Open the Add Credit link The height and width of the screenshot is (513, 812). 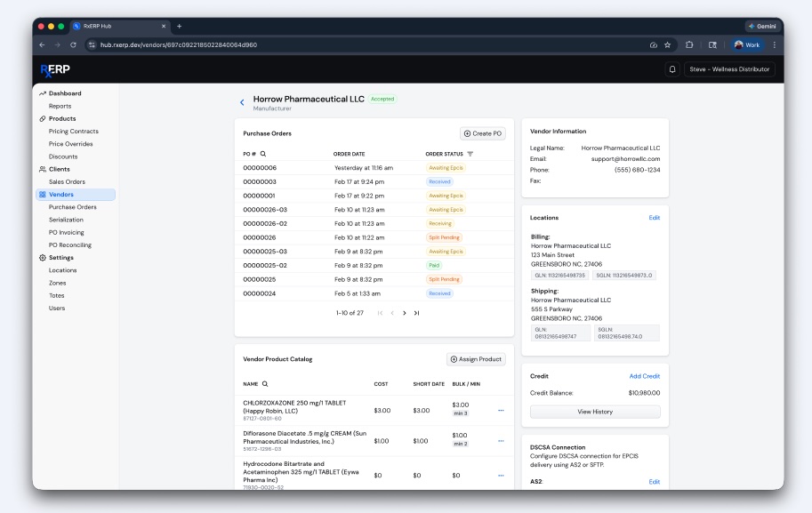tap(644, 375)
